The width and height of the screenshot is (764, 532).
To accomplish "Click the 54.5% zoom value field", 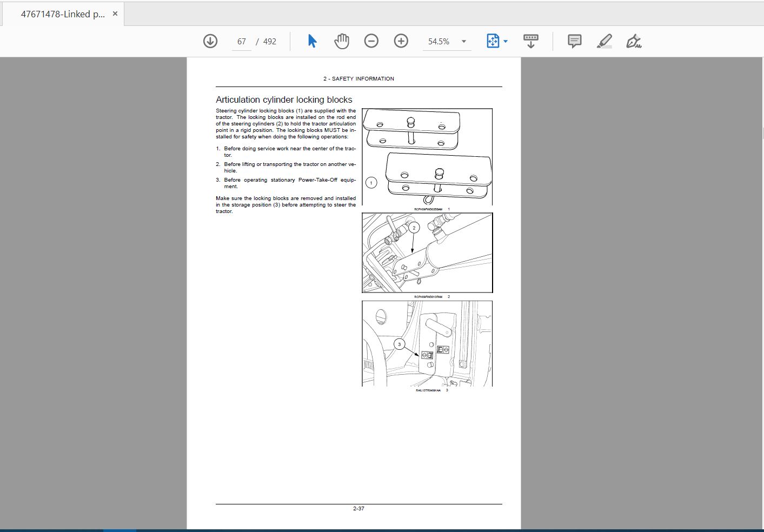I will [x=439, y=42].
